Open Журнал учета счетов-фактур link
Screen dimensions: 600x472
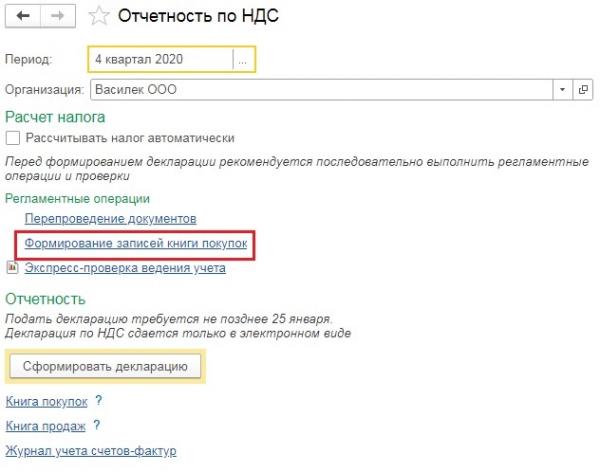(91, 451)
